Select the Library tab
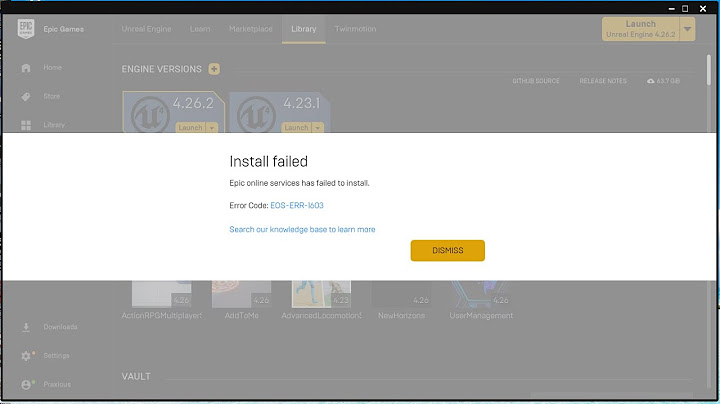 [x=304, y=29]
